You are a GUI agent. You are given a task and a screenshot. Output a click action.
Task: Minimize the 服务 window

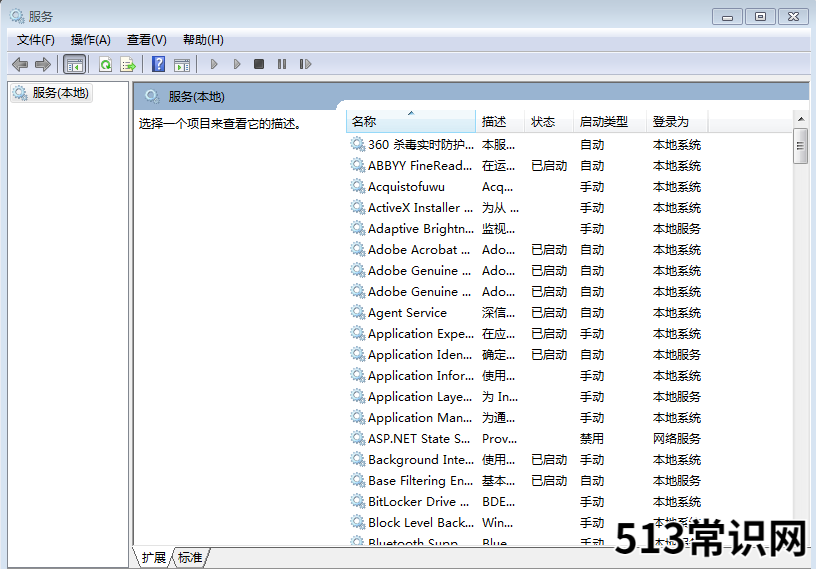tap(728, 17)
